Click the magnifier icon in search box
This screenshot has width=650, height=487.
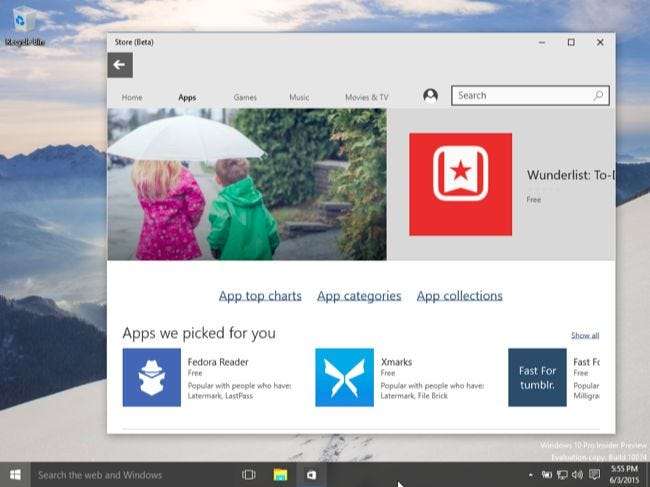(x=598, y=96)
